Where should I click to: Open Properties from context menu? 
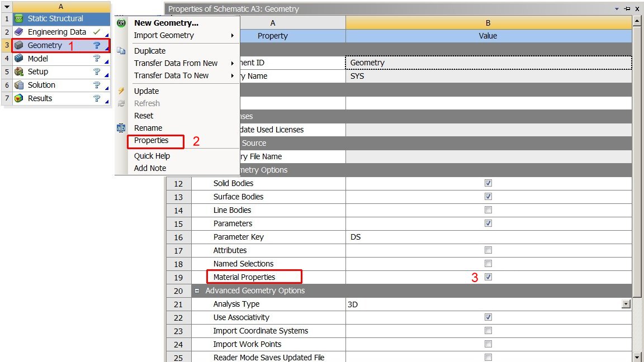tap(151, 140)
